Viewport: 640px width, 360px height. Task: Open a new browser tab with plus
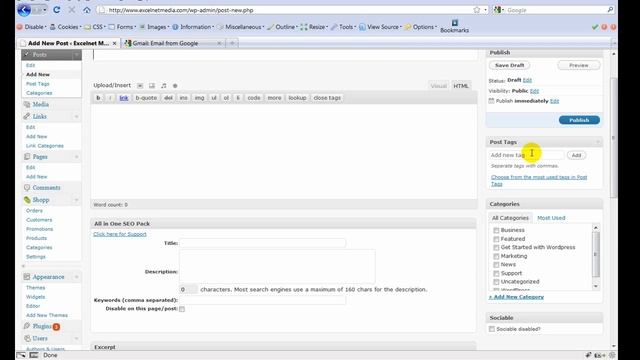232,43
